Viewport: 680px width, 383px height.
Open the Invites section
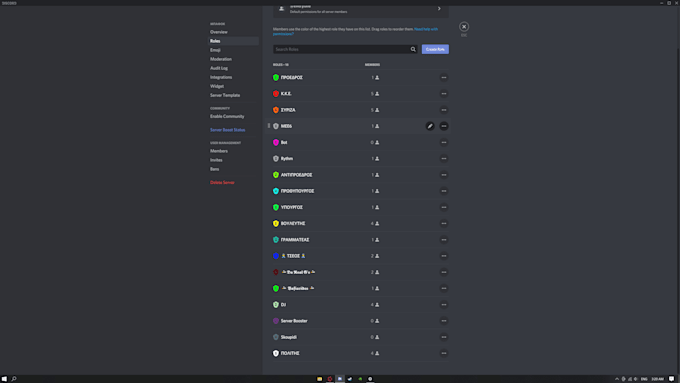pyautogui.click(x=216, y=160)
